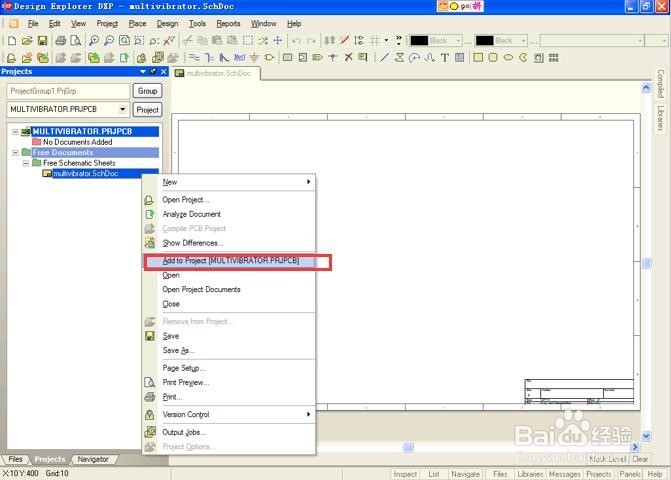Screen dimensions: 671x480
Task: Select the Place Wire tool
Action: pyautogui.click(x=194, y=57)
